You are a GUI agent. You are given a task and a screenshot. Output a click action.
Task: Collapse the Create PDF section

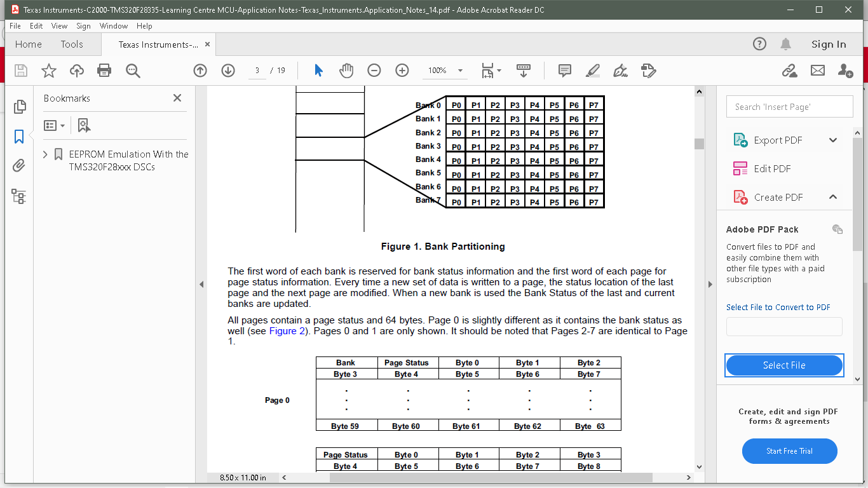coord(832,197)
